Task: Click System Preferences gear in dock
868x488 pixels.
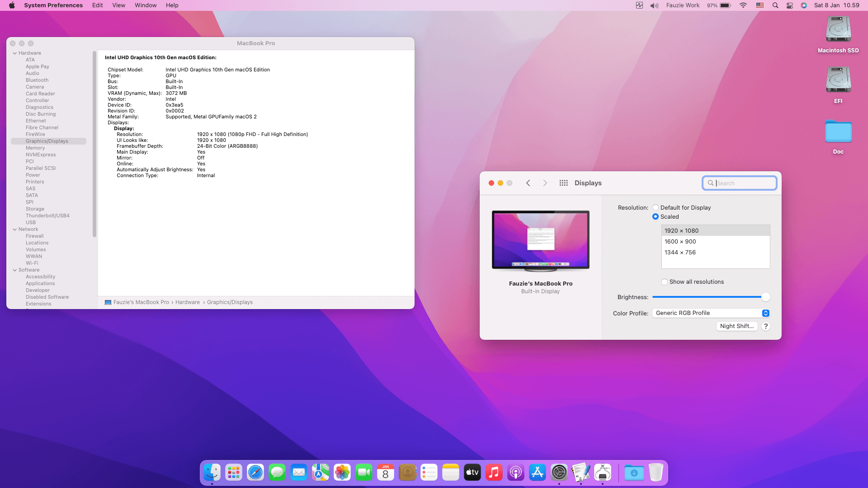Action: (559, 473)
